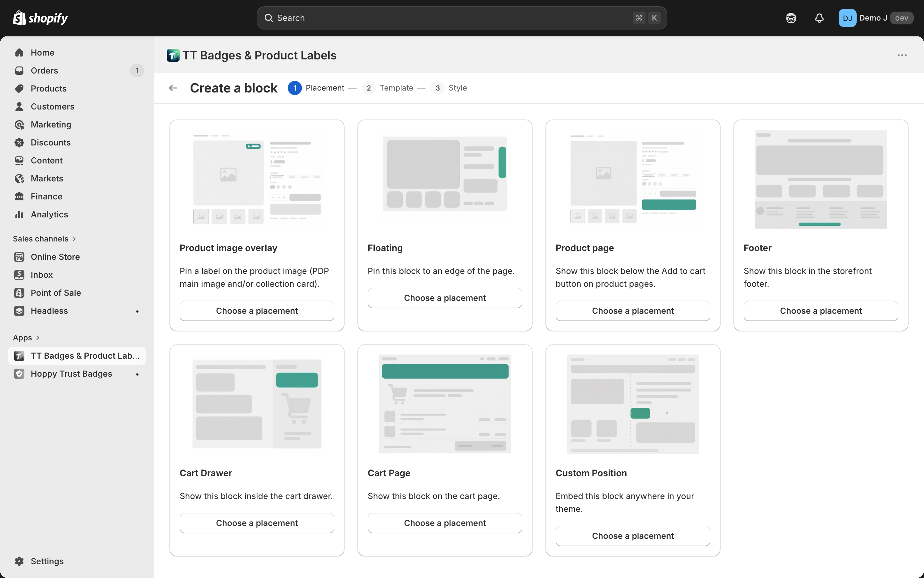Screen dimensions: 924x578
Task: Click the Point of Sale icon
Action: tap(19, 293)
